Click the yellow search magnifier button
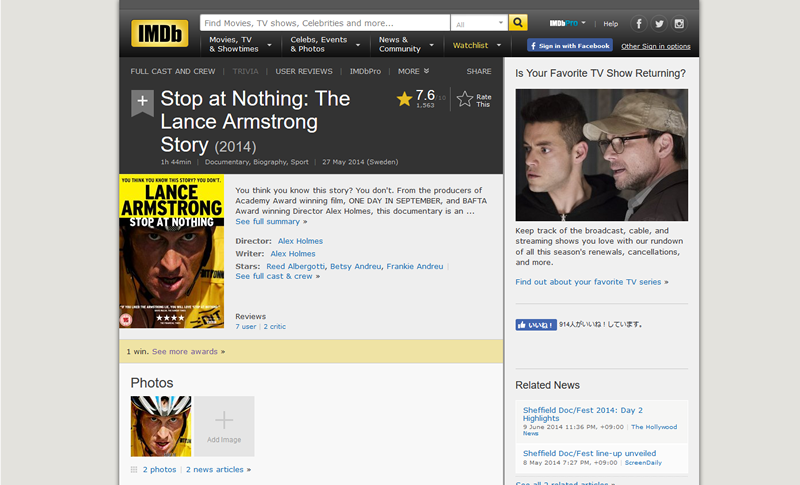This screenshot has width=800, height=485. pyautogui.click(x=518, y=22)
